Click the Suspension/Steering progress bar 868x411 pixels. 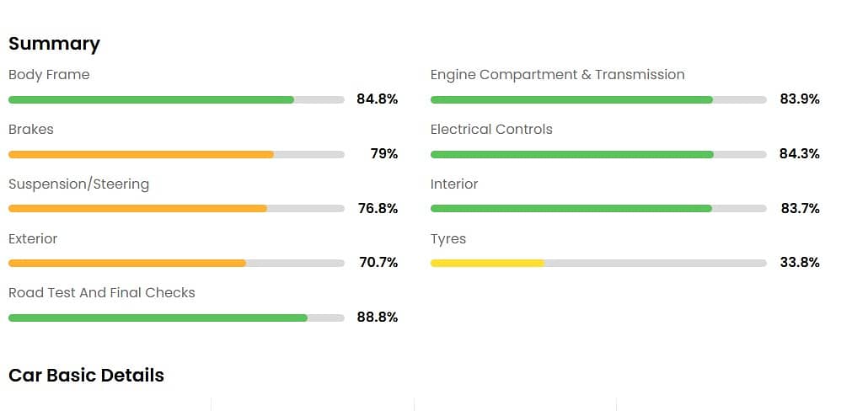(176, 209)
